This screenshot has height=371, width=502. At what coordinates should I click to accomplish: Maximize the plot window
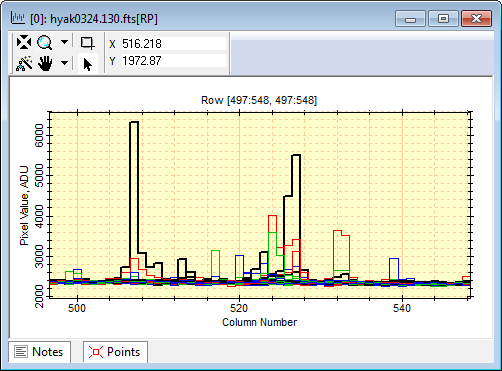click(443, 19)
